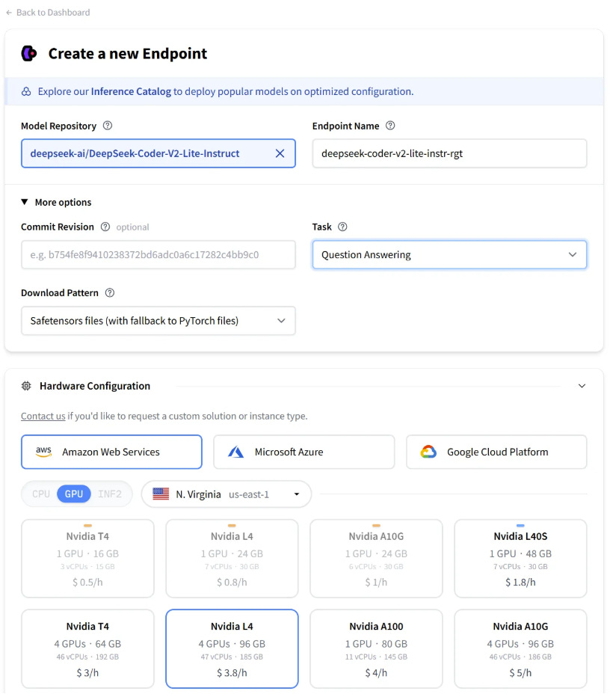Click the Model Repository label
This screenshot has height=700, width=610.
point(58,126)
